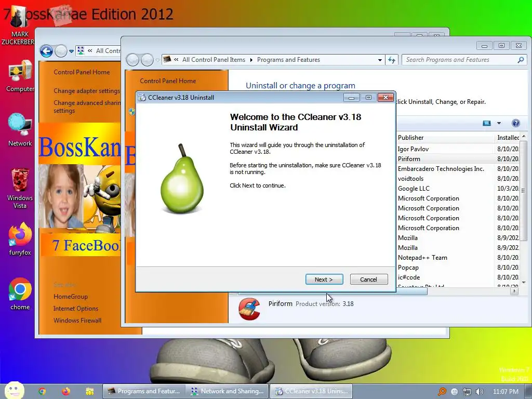Select the voidtools publisher row
Screen dimensions: 532x399
(410, 179)
